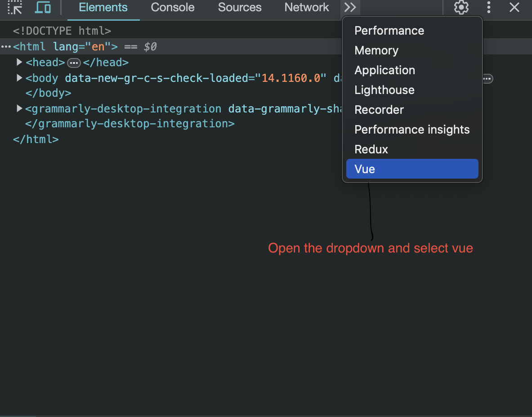Click the ellipsis badge after body attributes
Viewport: 532px width, 417px height.
[487, 79]
